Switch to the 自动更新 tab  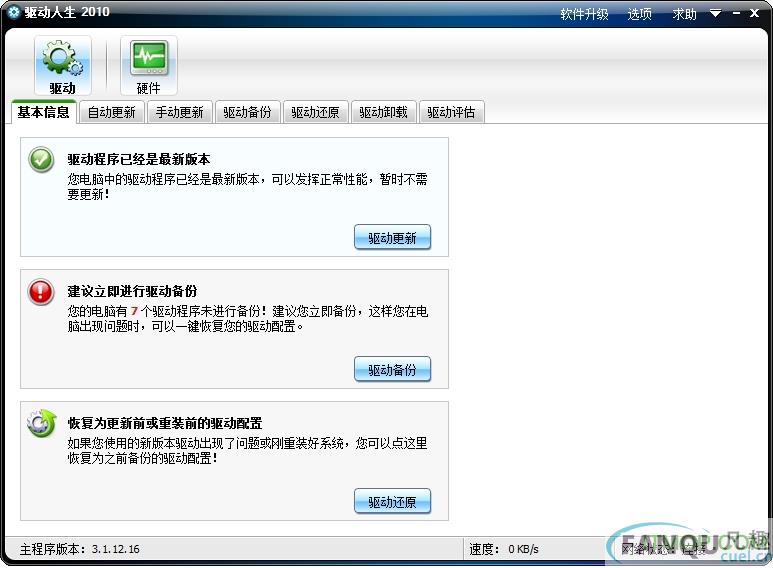pos(111,112)
